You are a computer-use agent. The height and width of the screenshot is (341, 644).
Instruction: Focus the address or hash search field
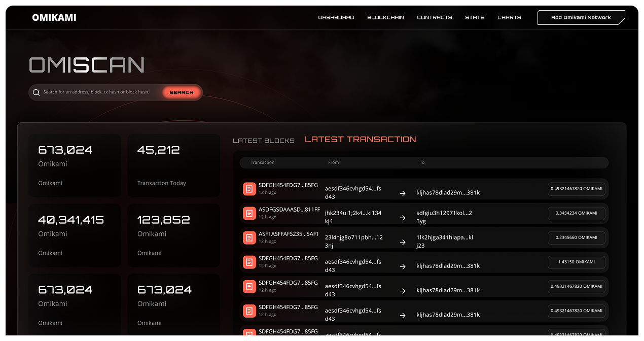coord(101,92)
